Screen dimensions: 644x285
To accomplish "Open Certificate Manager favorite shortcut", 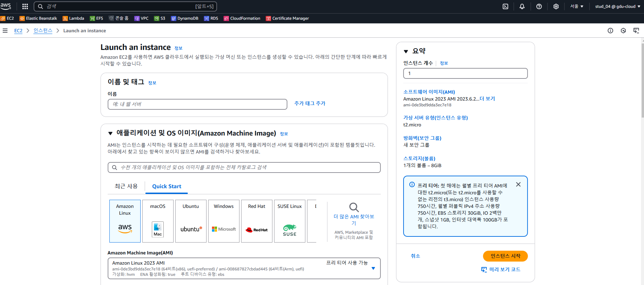I will click(x=287, y=18).
